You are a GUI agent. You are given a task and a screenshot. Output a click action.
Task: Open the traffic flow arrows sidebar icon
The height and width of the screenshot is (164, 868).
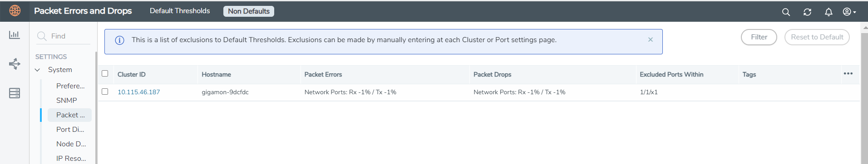pyautogui.click(x=15, y=64)
